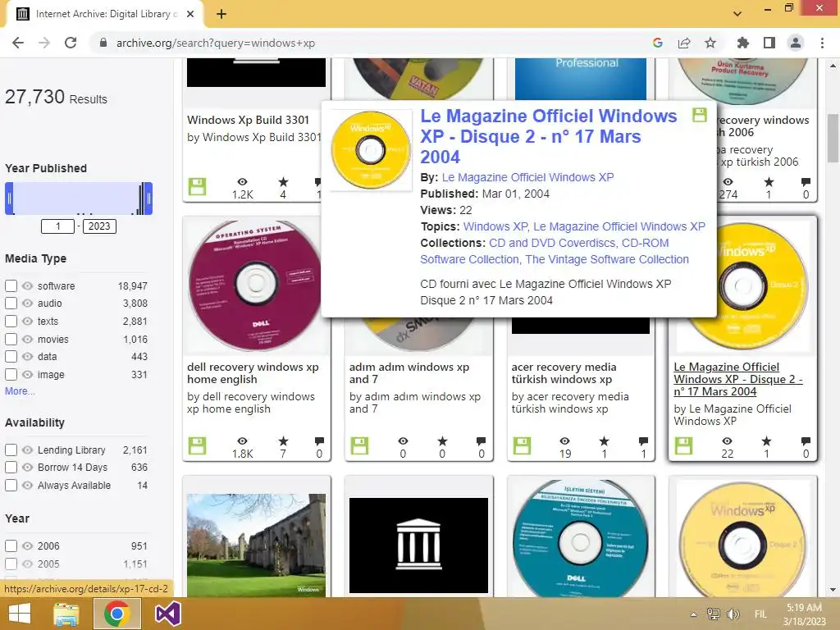Click floppy icon on acer recovery media card

(x=522, y=445)
